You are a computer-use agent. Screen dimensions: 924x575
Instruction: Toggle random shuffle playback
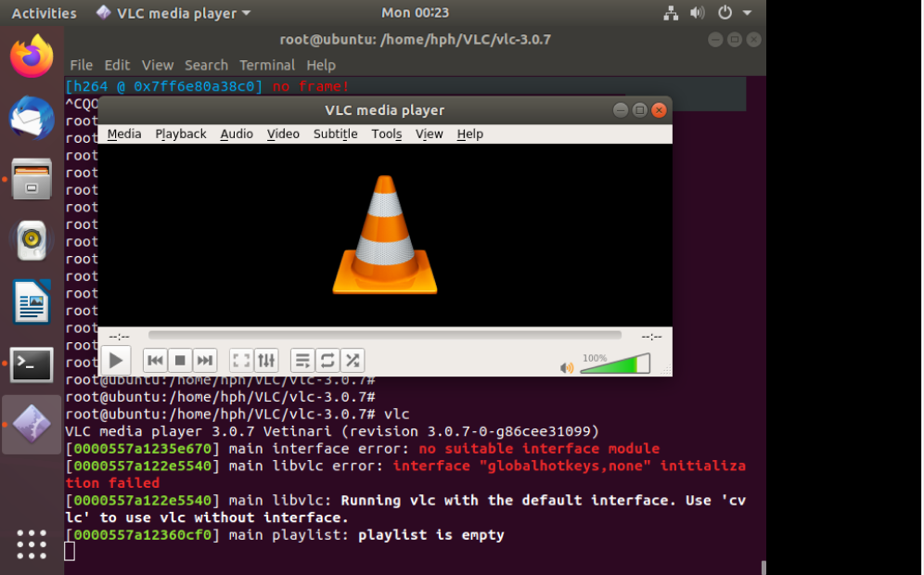(353, 360)
